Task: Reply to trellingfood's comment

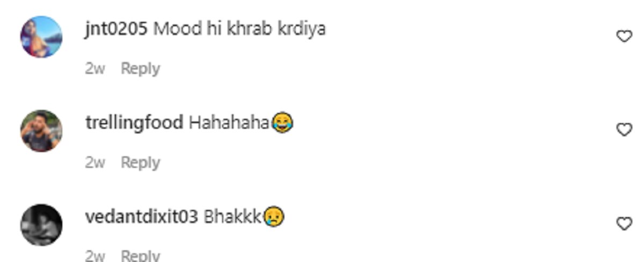Action: pos(141,162)
